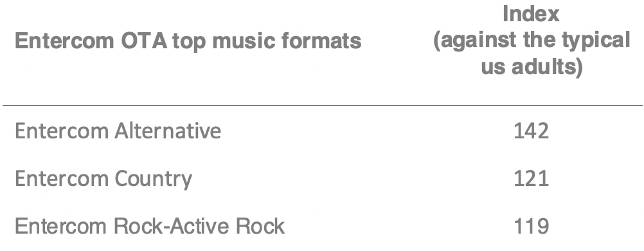Click the "Entercom OTA top music formats" column header
644x251 pixels.
coord(188,41)
